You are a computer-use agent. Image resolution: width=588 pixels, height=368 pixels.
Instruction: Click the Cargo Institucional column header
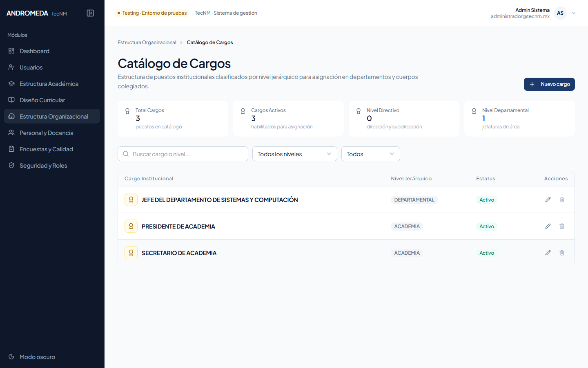149,179
